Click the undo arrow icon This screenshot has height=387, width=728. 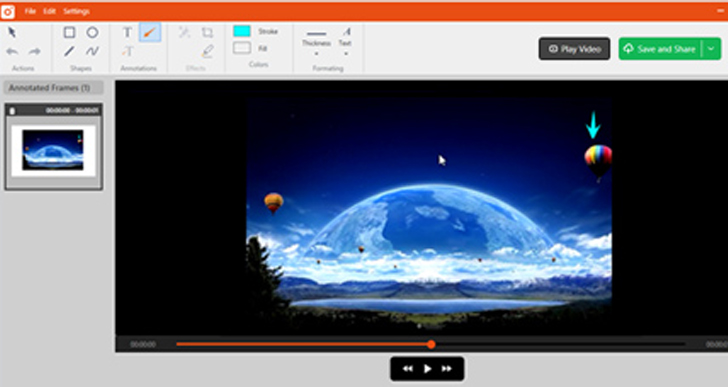[12, 52]
